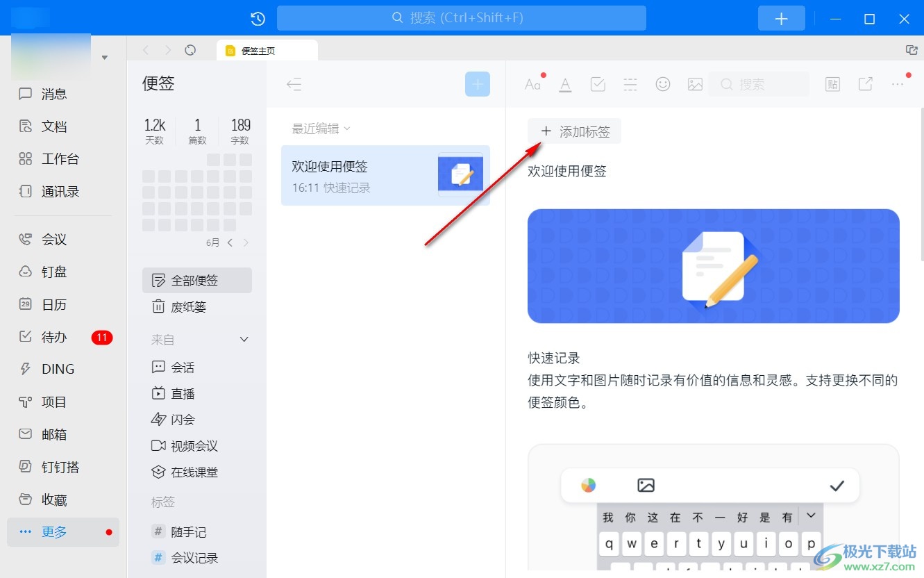Image resolution: width=924 pixels, height=578 pixels.
Task: Click the plus button in title bar
Action: click(781, 19)
